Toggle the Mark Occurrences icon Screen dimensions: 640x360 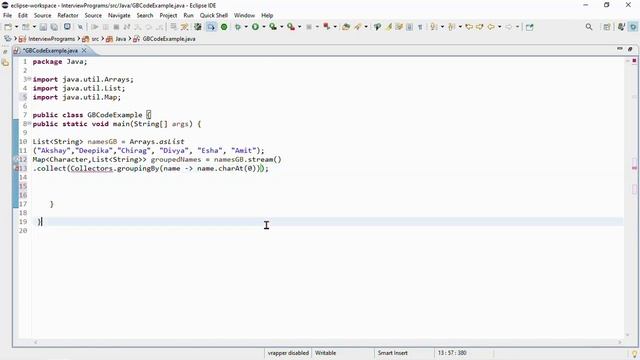(389, 27)
